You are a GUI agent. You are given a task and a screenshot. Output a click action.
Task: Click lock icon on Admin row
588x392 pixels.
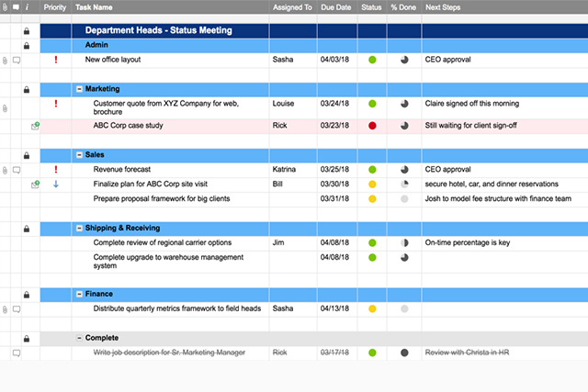[x=27, y=46]
